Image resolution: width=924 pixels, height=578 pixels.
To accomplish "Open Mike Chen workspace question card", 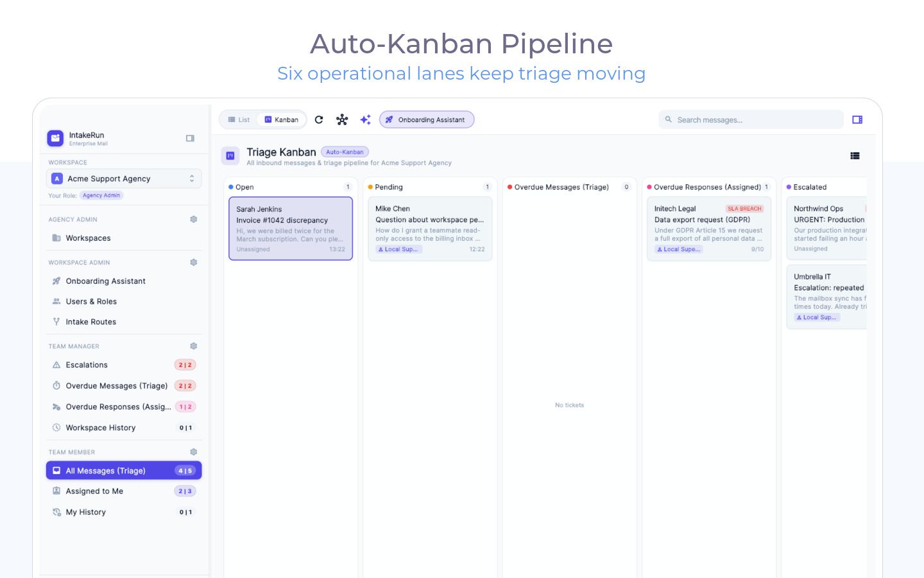I will 430,229.
